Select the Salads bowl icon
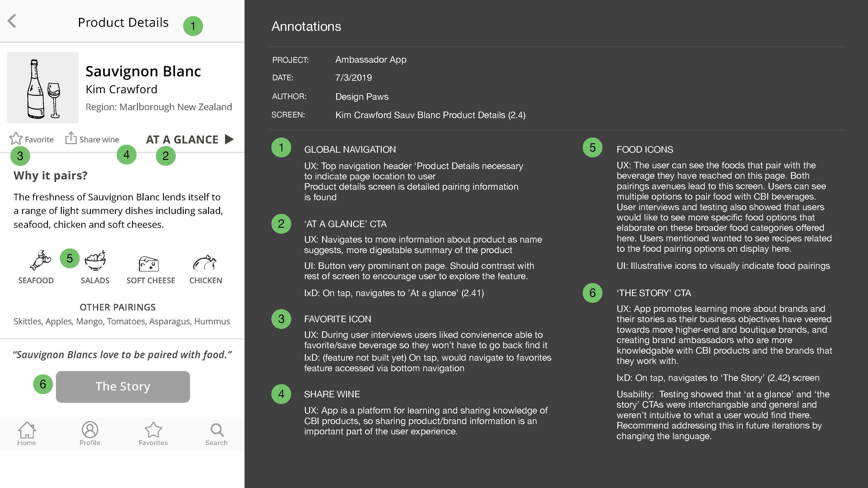Screen dimensions: 868x488 (x=95, y=260)
